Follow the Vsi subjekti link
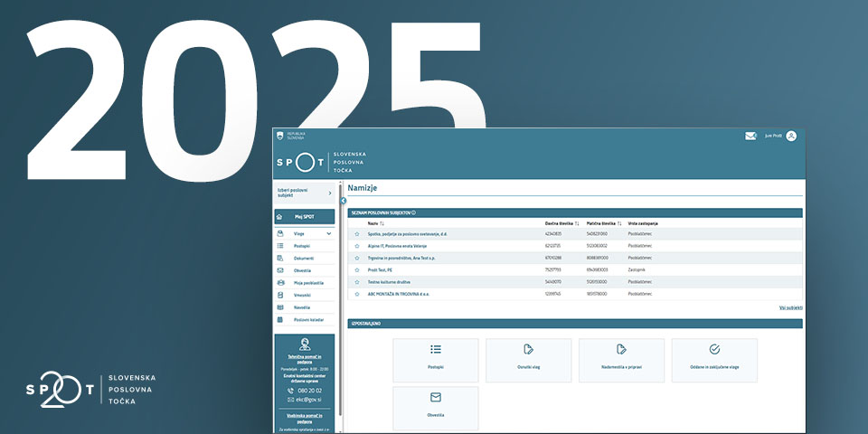This screenshot has width=868, height=434. pyautogui.click(x=790, y=307)
